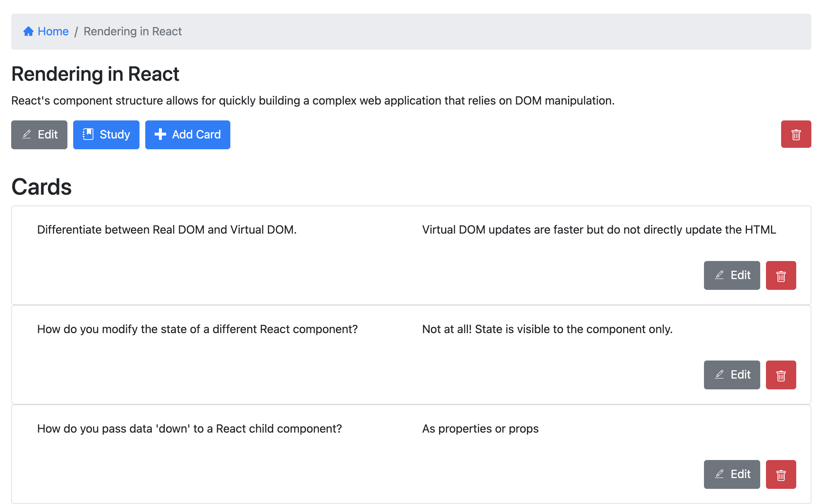The height and width of the screenshot is (504, 824).
Task: Click pencil icon on props card Edit
Action: coord(719,474)
